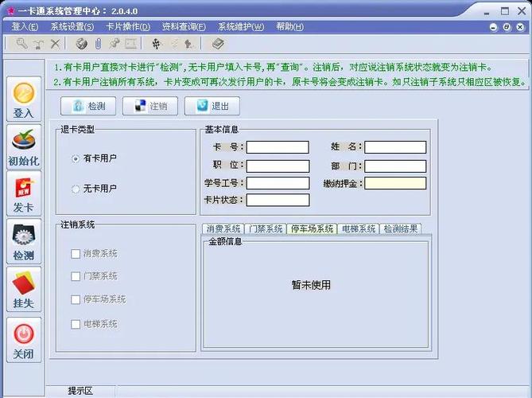Open the 卡片操作(D) menu
Viewport: 532px width, 398px height.
[128, 26]
